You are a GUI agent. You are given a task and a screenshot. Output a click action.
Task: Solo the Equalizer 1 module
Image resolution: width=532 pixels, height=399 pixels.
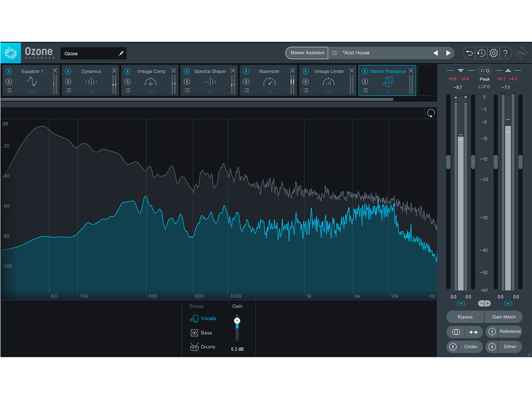pos(9,81)
